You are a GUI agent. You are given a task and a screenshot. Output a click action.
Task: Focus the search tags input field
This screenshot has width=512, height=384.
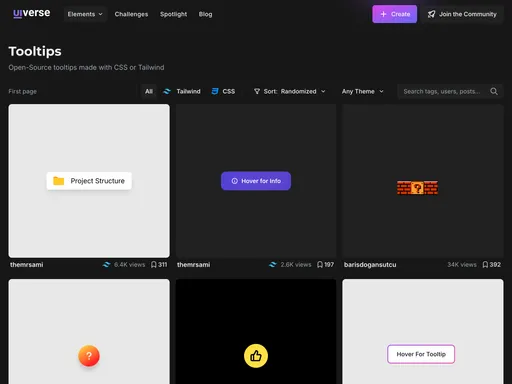point(443,91)
